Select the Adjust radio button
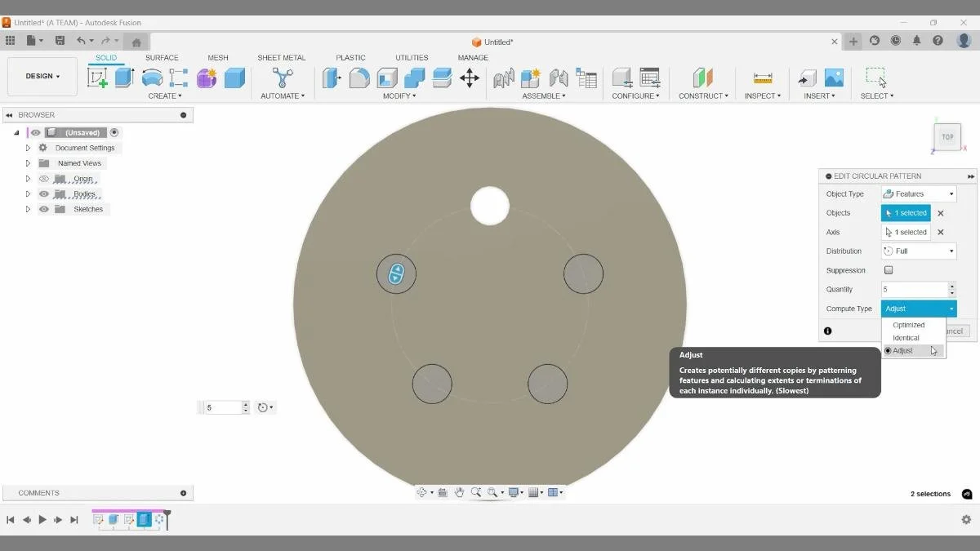 click(x=889, y=350)
